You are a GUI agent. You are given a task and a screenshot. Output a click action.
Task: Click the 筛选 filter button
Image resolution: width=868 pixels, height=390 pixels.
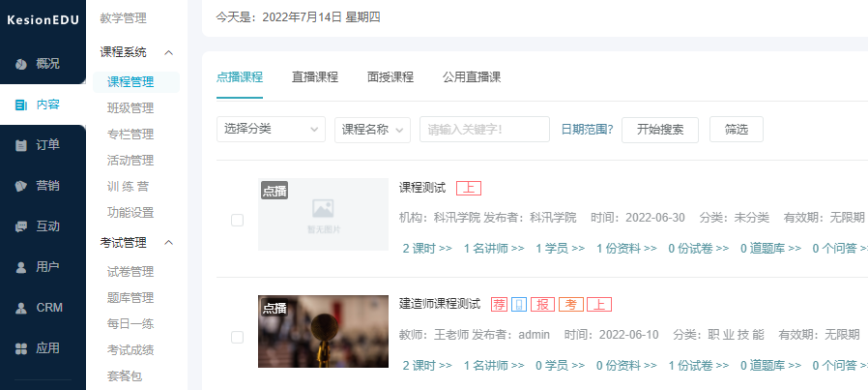736,130
